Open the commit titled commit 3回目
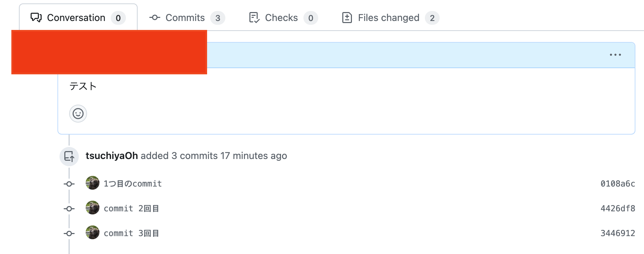Image resolution: width=644 pixels, height=254 pixels. (131, 233)
